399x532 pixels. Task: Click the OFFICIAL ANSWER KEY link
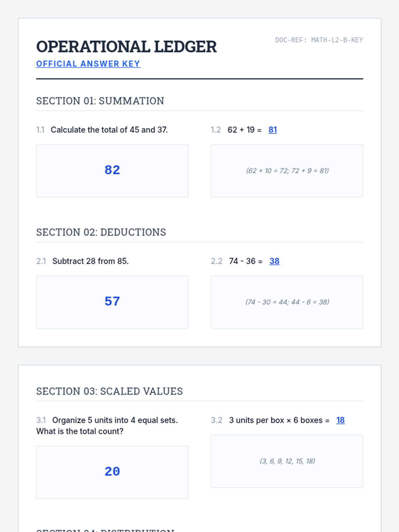click(x=88, y=64)
